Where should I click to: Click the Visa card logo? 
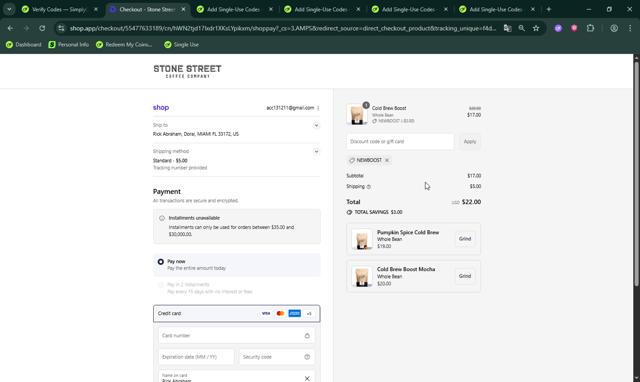[x=266, y=313]
